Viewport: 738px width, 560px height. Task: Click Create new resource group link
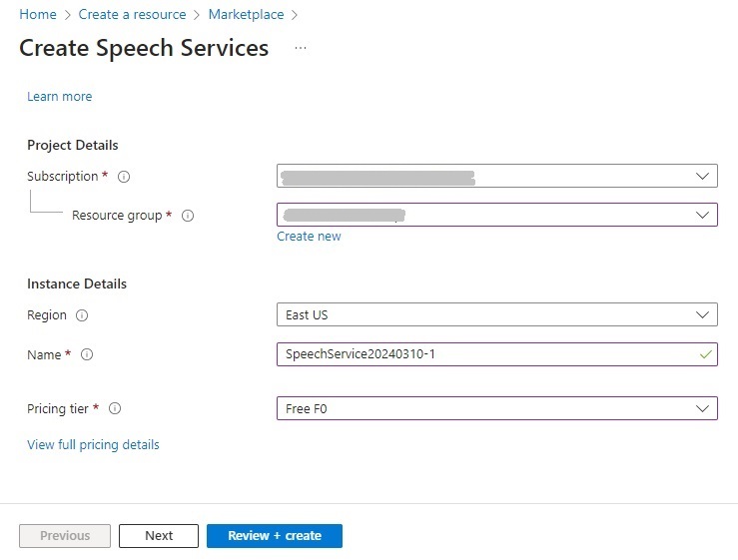pos(309,237)
